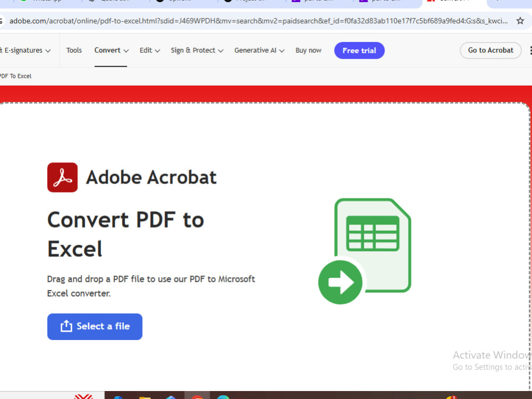This screenshot has height=399, width=532.
Task: Click the green PDF to Excel spreadsheet illustration
Action: click(365, 251)
